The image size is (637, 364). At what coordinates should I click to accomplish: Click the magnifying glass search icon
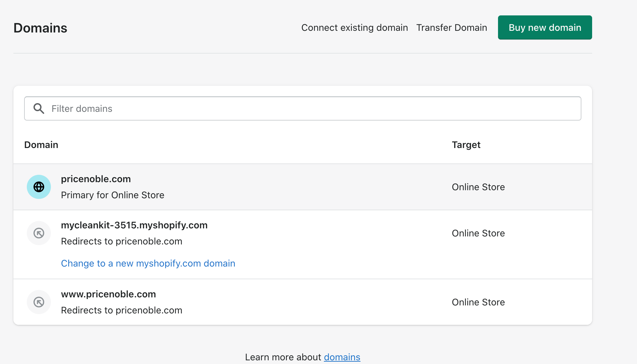(39, 108)
